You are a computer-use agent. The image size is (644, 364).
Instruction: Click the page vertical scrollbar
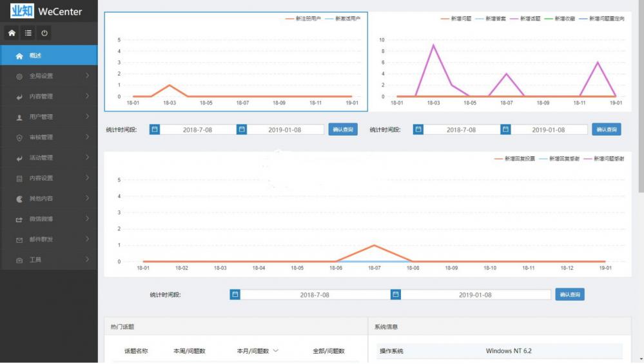(x=641, y=96)
